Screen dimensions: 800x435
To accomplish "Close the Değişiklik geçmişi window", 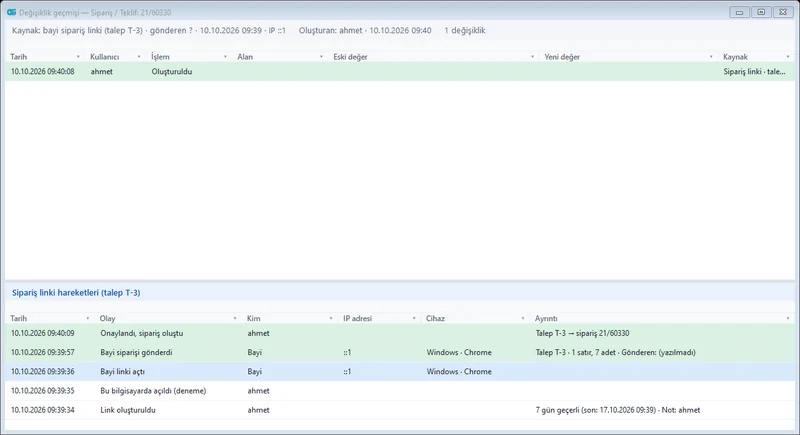I will click(783, 12).
